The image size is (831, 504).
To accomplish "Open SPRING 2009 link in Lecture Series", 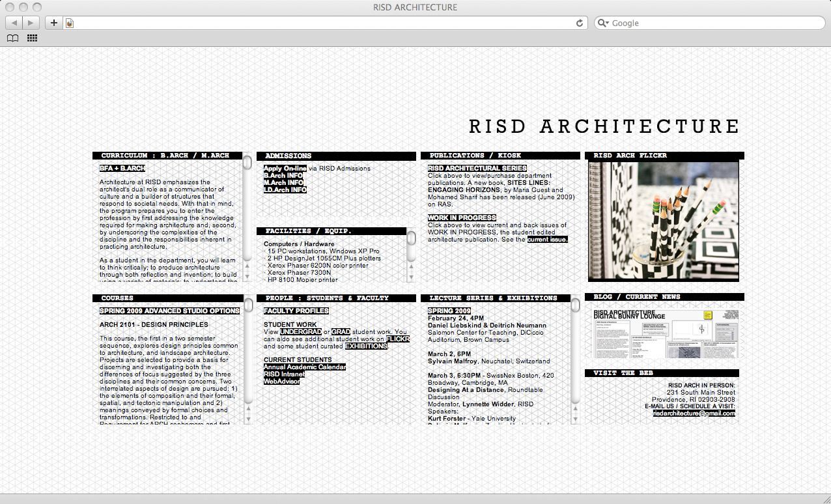I will (449, 311).
